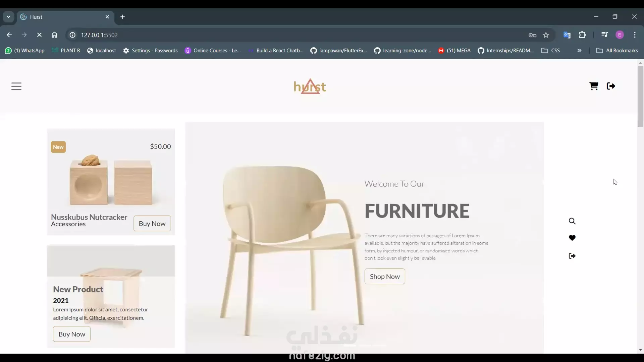Click the $50.00 price
The image size is (644, 362).
[161, 146]
